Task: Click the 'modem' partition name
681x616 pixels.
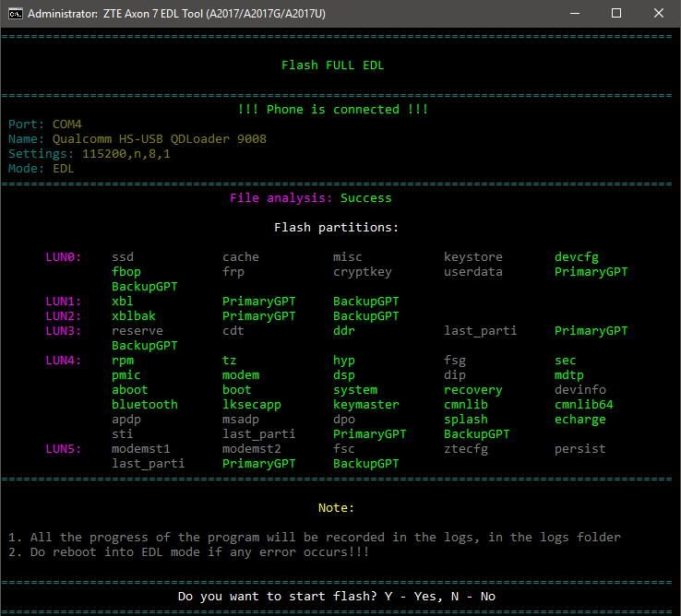Action: [x=241, y=375]
